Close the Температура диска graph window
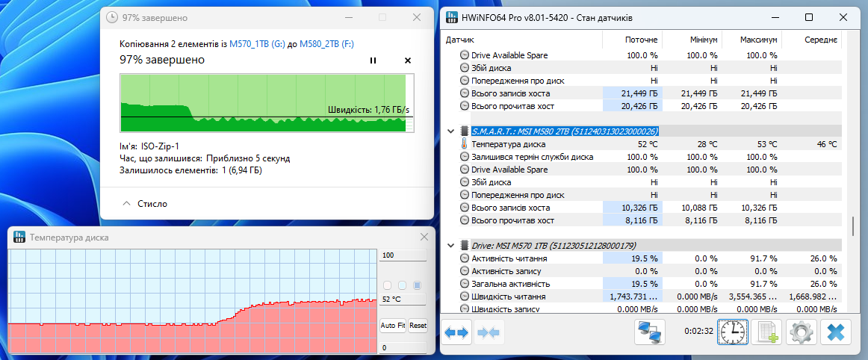 (424, 237)
